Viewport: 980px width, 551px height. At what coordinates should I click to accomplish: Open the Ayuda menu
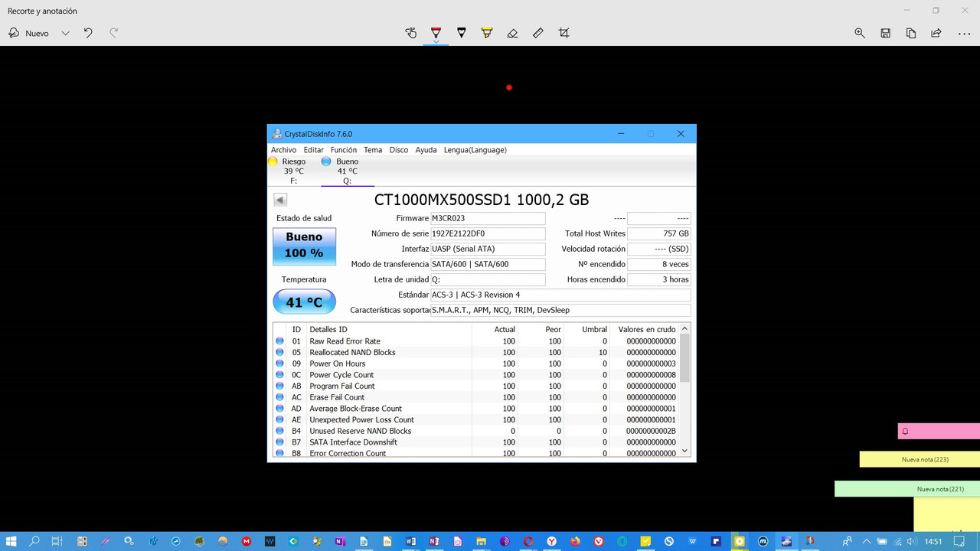(426, 150)
